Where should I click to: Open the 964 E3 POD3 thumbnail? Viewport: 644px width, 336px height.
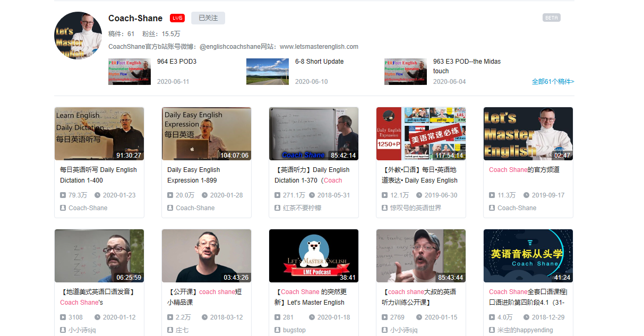(130, 72)
